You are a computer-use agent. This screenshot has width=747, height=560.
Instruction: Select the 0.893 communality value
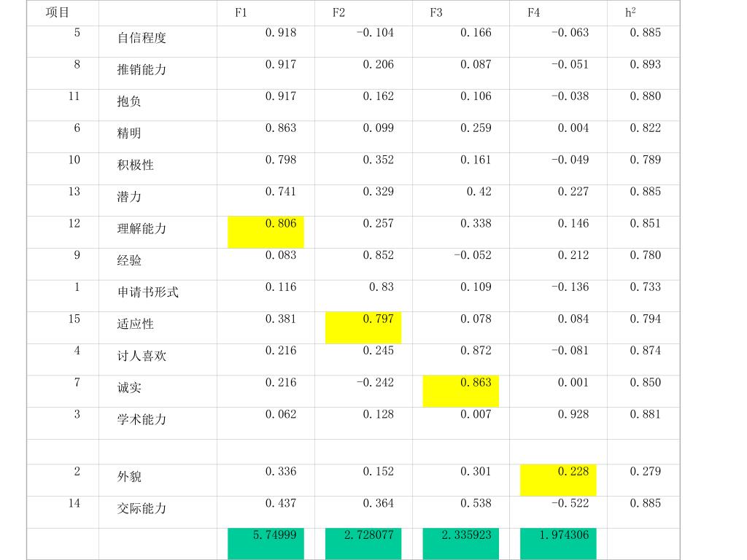coord(645,65)
